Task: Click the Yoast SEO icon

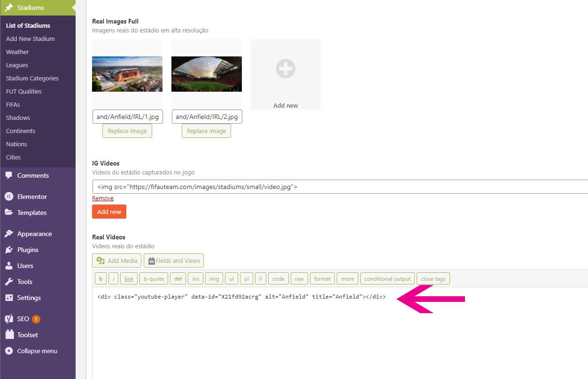Action: click(9, 319)
